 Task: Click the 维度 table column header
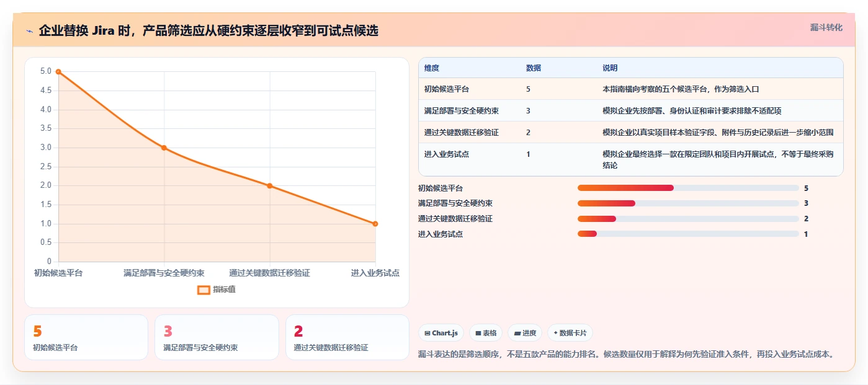coord(432,68)
